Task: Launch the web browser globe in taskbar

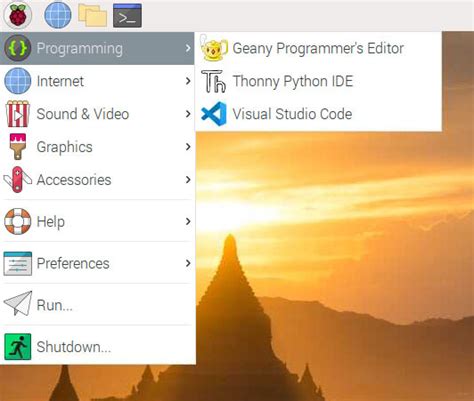Action: (58, 15)
